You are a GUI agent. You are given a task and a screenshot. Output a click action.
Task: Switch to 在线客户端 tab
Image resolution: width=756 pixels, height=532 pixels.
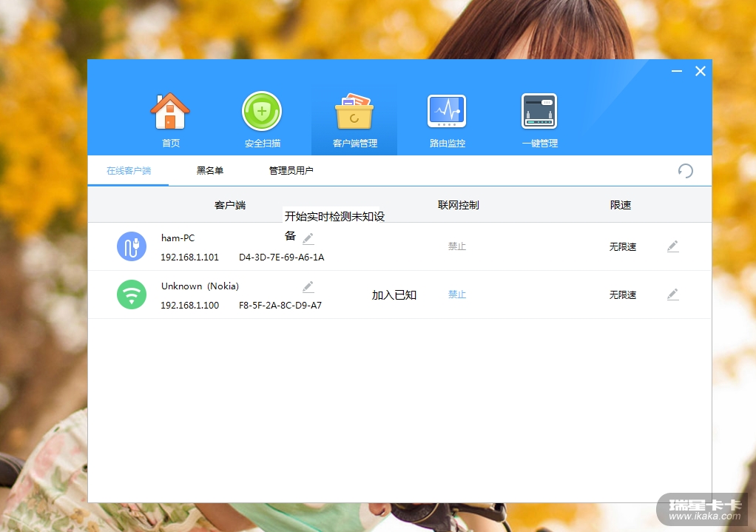point(129,171)
